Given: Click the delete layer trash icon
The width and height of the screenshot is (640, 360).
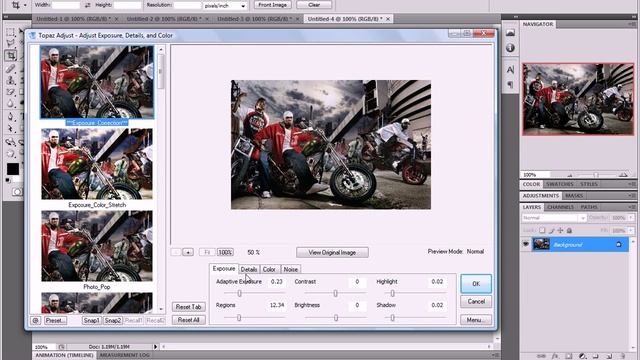Looking at the screenshot, I should [x=623, y=356].
